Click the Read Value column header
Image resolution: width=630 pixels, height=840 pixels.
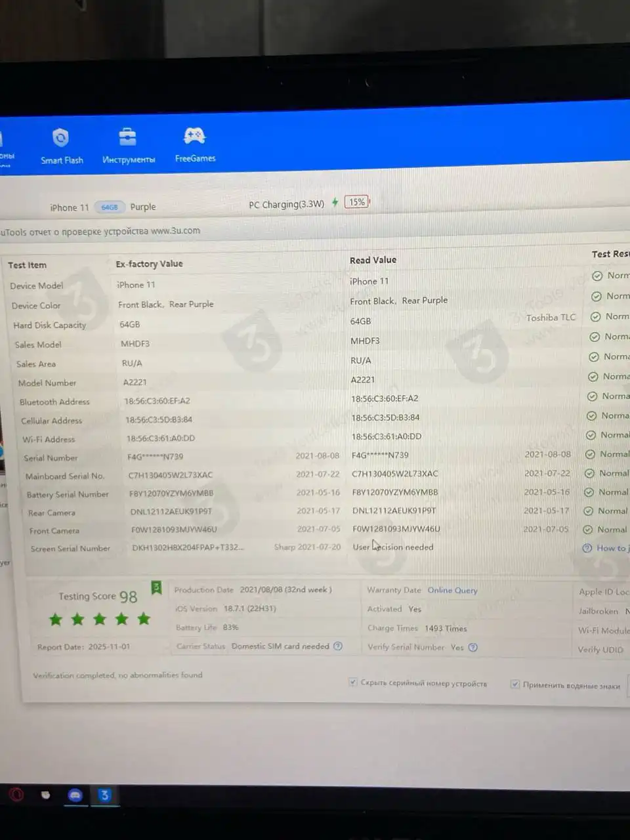tap(373, 260)
